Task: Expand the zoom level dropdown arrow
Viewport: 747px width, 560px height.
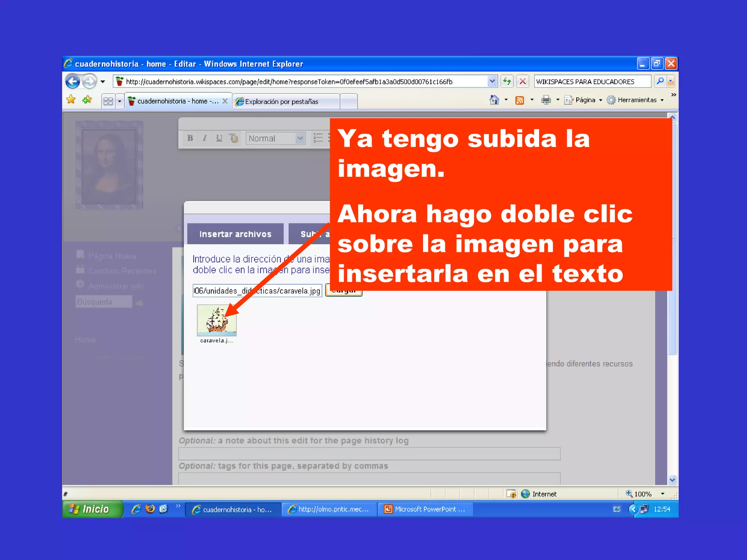Action: click(x=663, y=494)
